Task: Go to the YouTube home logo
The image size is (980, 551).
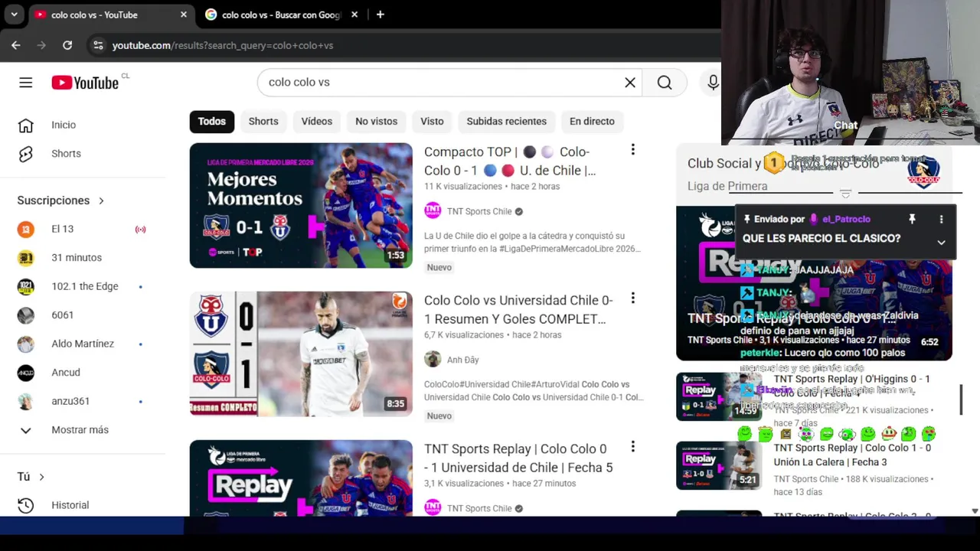Action: coord(85,83)
